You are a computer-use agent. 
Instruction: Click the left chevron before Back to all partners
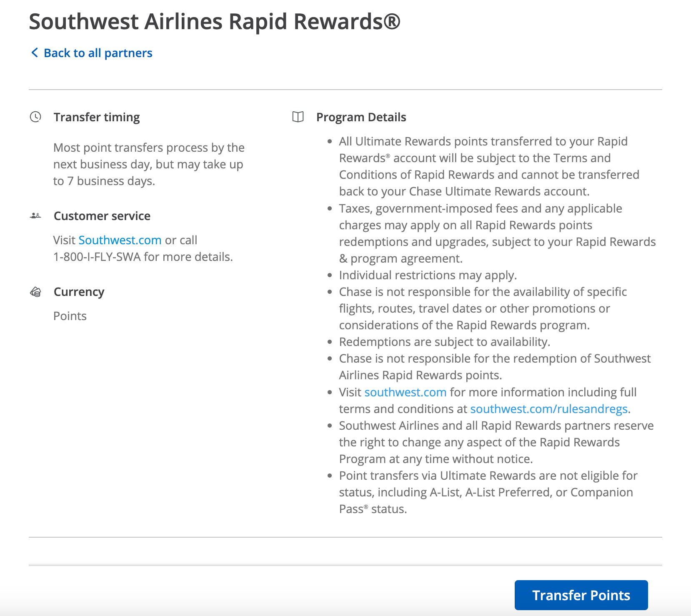pos(34,53)
